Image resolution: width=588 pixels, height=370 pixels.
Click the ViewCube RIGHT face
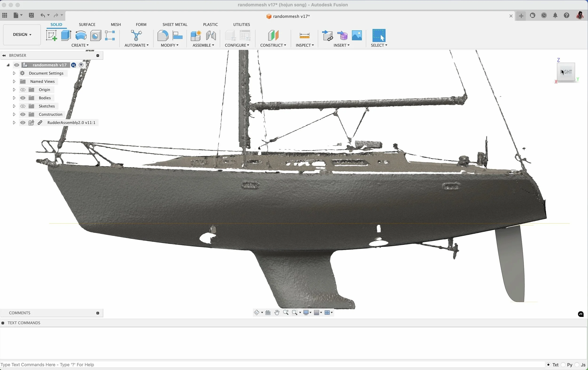click(566, 72)
